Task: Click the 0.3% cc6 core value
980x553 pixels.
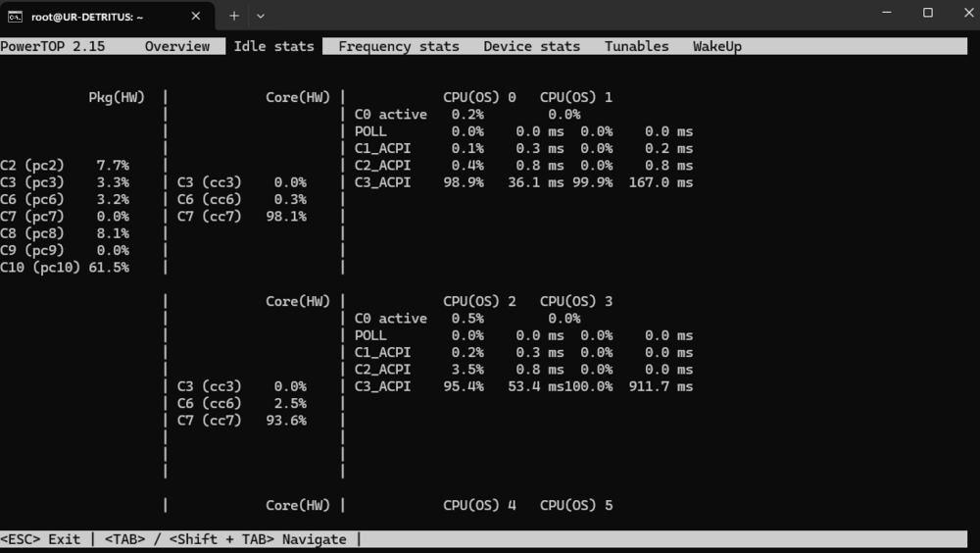Action: click(290, 200)
